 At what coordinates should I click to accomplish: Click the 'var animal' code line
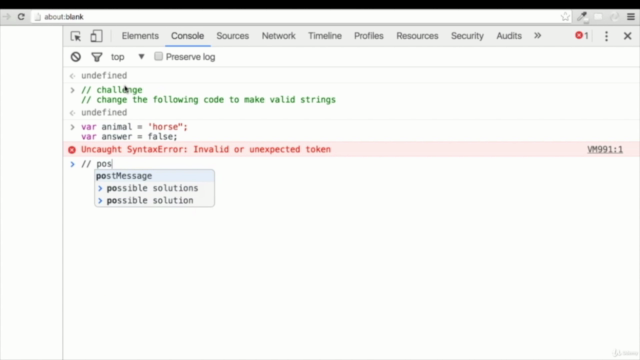[134, 127]
